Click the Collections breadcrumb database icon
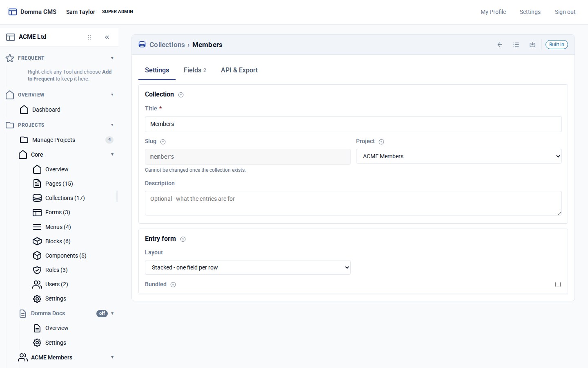This screenshot has height=368, width=588. 142,45
